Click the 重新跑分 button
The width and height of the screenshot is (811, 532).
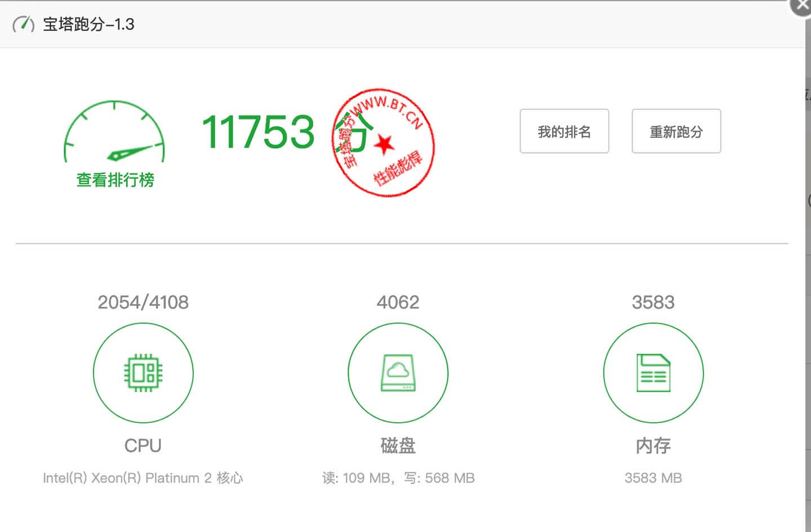pyautogui.click(x=676, y=131)
